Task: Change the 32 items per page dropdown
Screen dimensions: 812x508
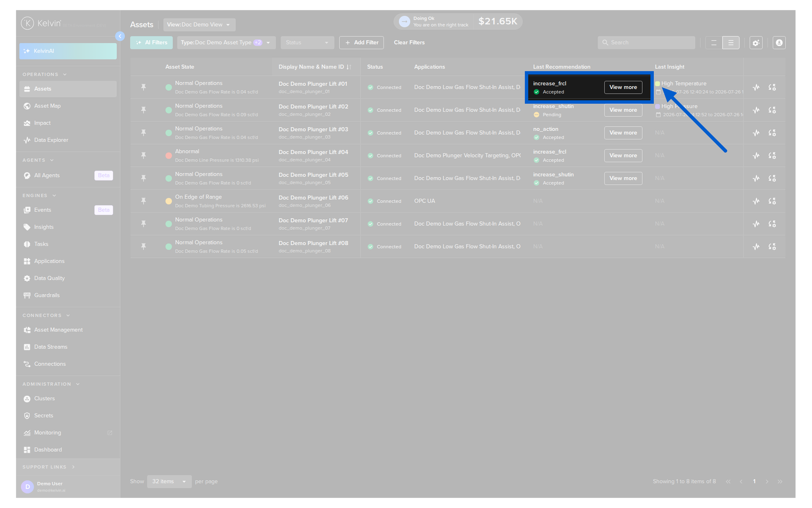Action: point(169,481)
